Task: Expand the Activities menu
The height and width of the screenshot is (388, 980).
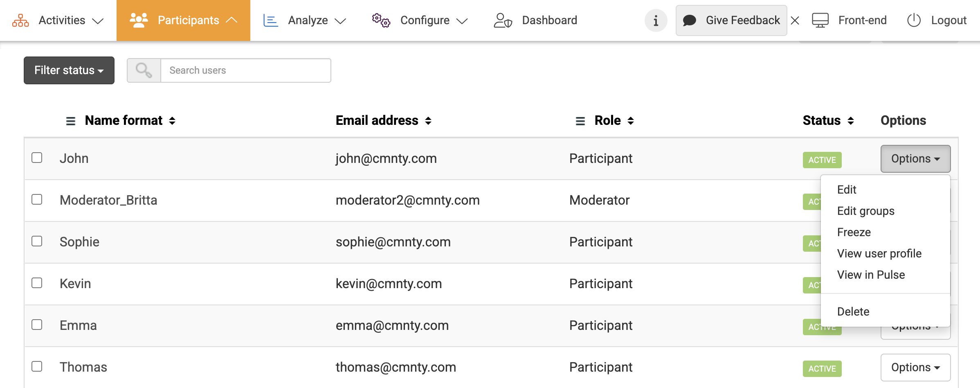Action: (x=58, y=20)
